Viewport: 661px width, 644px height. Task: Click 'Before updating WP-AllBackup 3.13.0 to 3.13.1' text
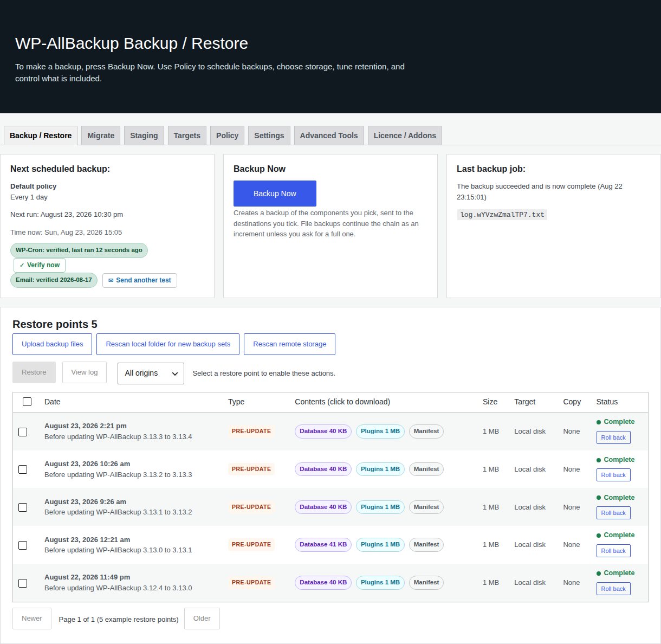(x=118, y=550)
